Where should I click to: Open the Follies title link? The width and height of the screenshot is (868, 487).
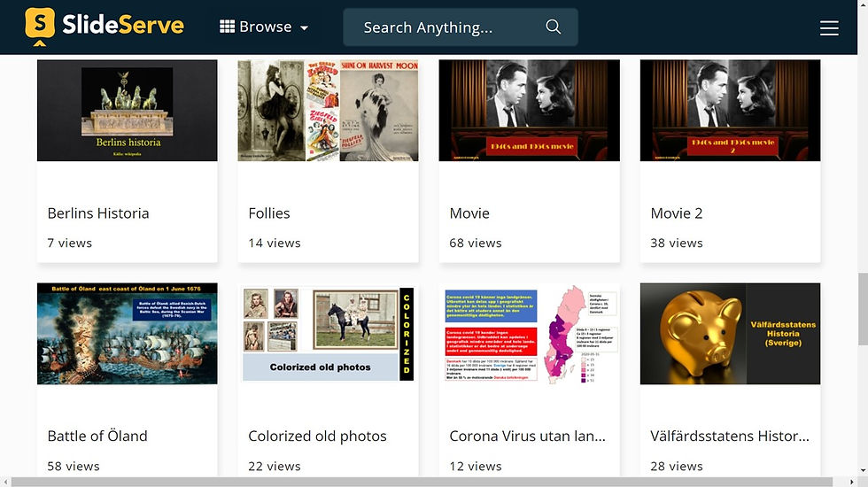[x=269, y=213]
